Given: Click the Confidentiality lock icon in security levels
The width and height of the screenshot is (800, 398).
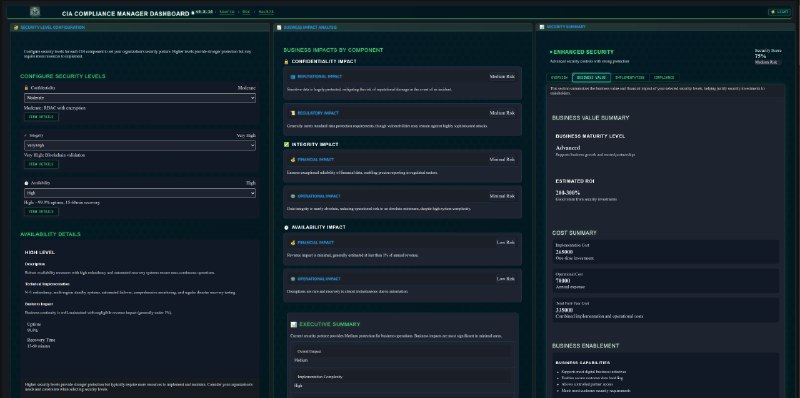Looking at the screenshot, I should tap(26, 88).
